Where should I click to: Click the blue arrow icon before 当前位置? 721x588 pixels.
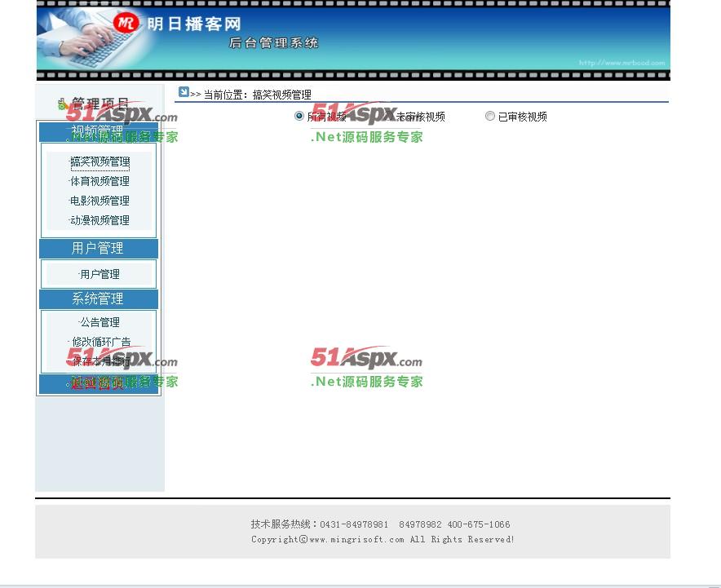184,92
